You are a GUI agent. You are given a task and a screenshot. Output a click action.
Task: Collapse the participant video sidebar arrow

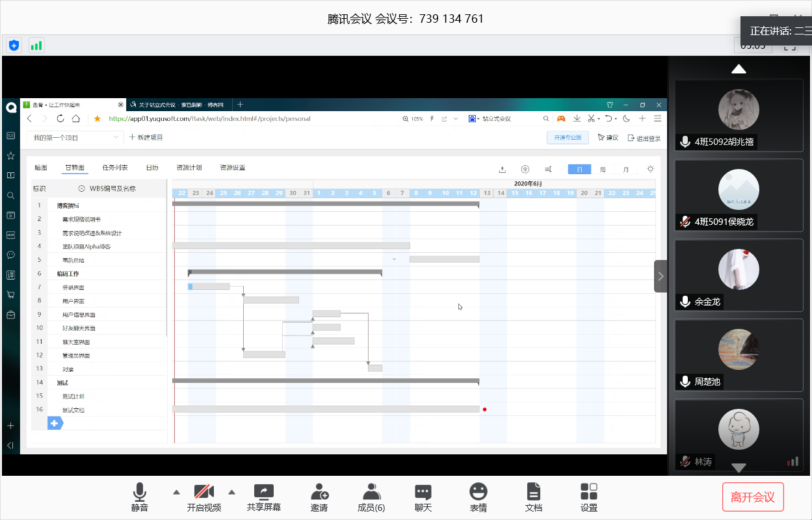coord(661,276)
